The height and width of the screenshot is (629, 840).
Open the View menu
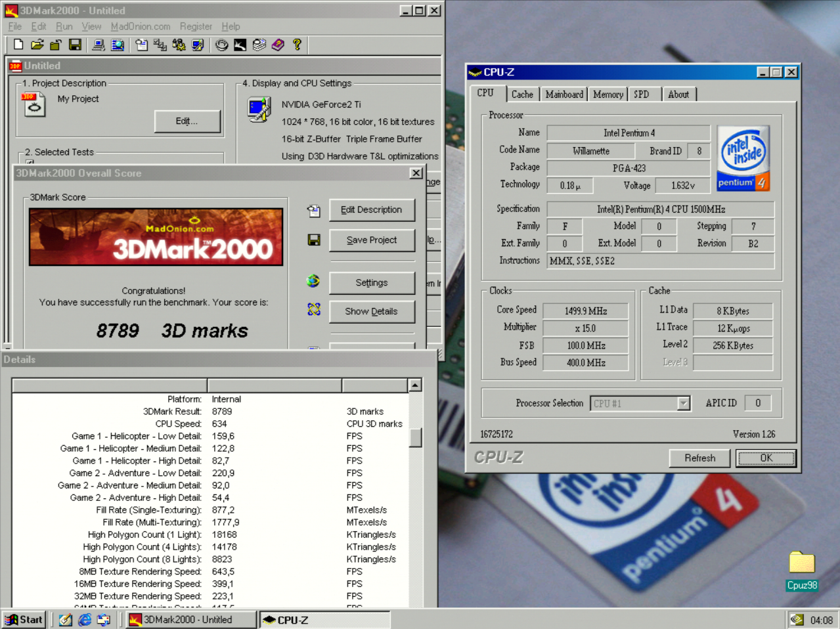point(91,26)
